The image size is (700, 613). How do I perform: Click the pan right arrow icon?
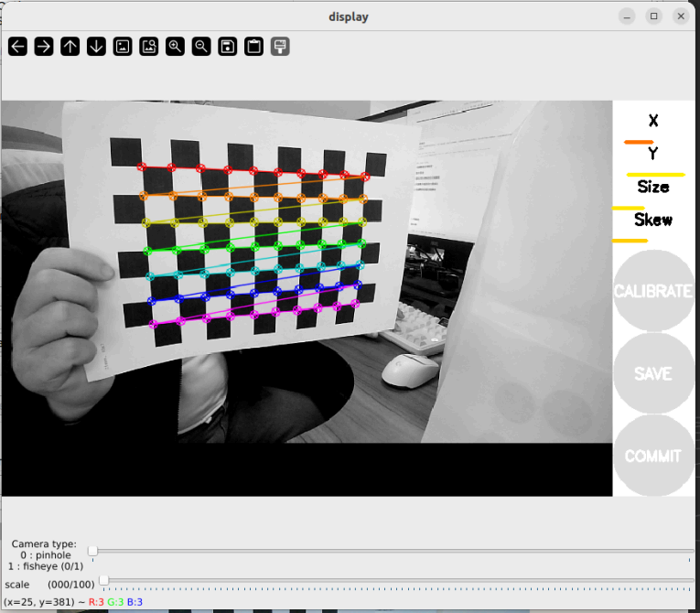(44, 47)
